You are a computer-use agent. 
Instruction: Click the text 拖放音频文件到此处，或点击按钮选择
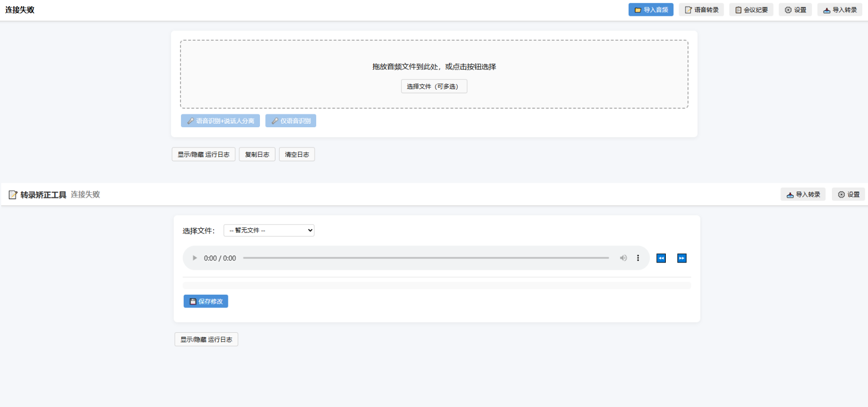pos(434,66)
